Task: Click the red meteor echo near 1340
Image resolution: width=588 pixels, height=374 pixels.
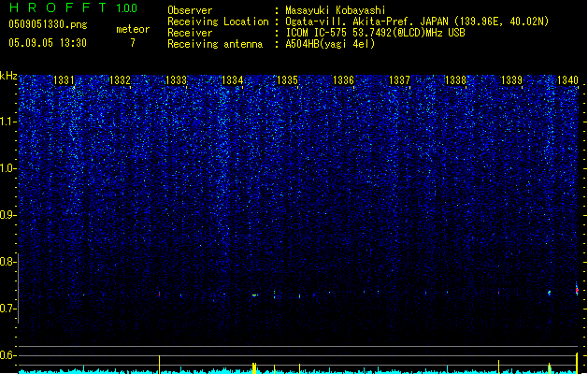Action: click(x=577, y=290)
